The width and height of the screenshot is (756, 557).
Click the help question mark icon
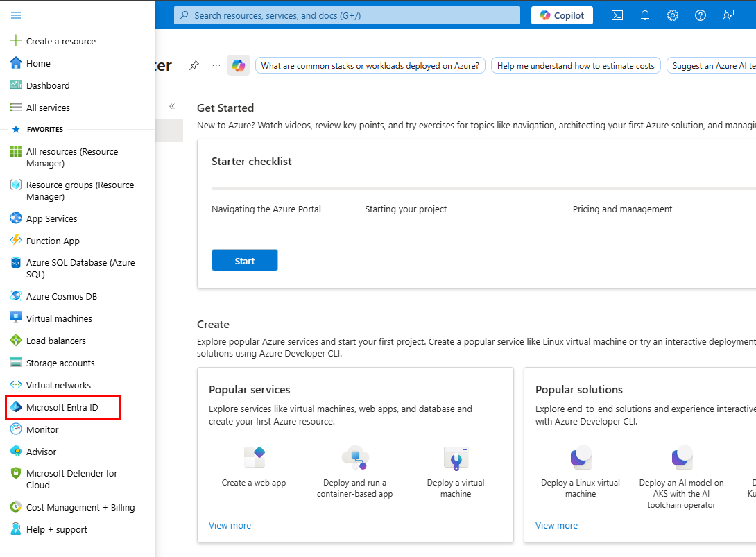pyautogui.click(x=700, y=15)
